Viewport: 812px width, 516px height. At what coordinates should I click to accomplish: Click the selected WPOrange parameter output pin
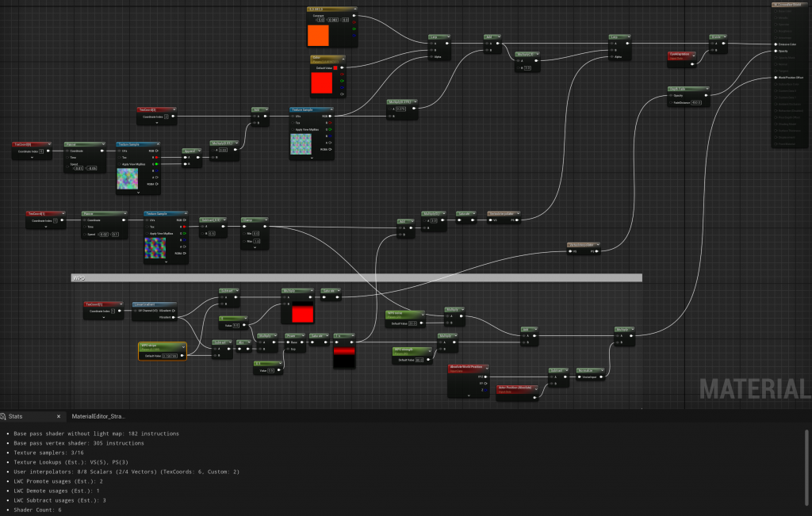182,356
